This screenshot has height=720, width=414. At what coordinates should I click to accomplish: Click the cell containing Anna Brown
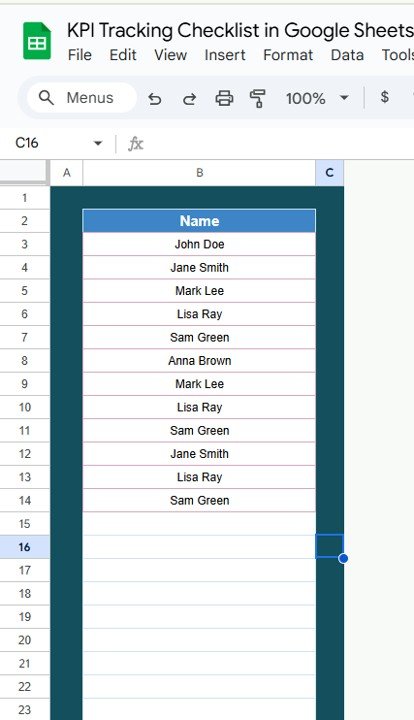tap(199, 360)
